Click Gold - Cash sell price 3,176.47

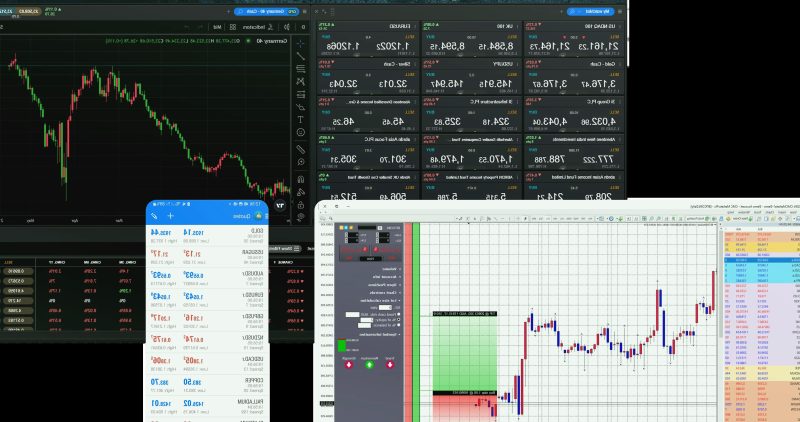pos(598,84)
